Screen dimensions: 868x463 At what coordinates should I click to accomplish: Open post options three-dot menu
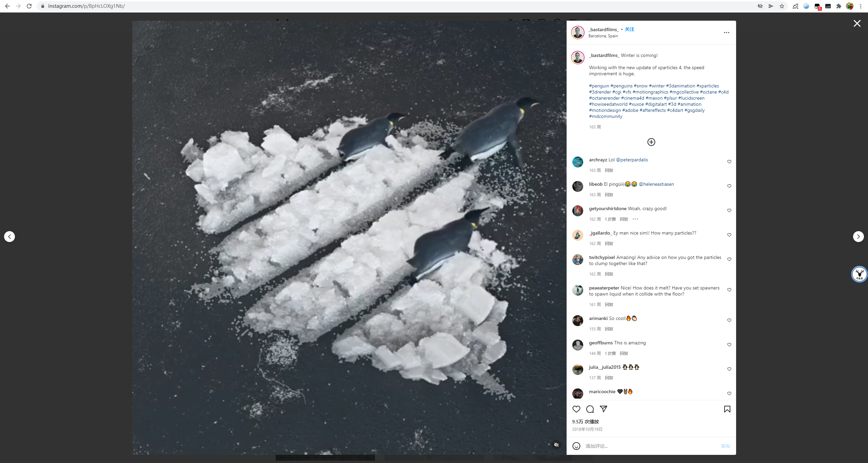(727, 33)
